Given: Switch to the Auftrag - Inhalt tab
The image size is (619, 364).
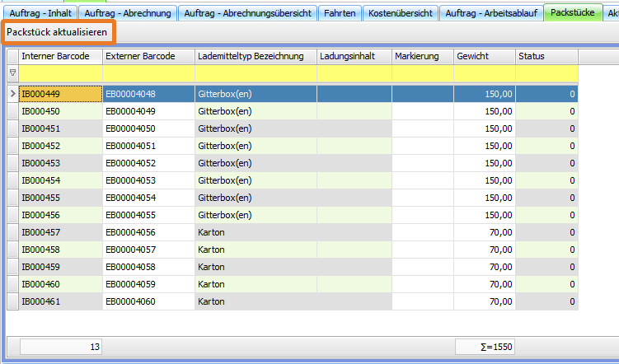Looking at the screenshot, I should click(40, 13).
